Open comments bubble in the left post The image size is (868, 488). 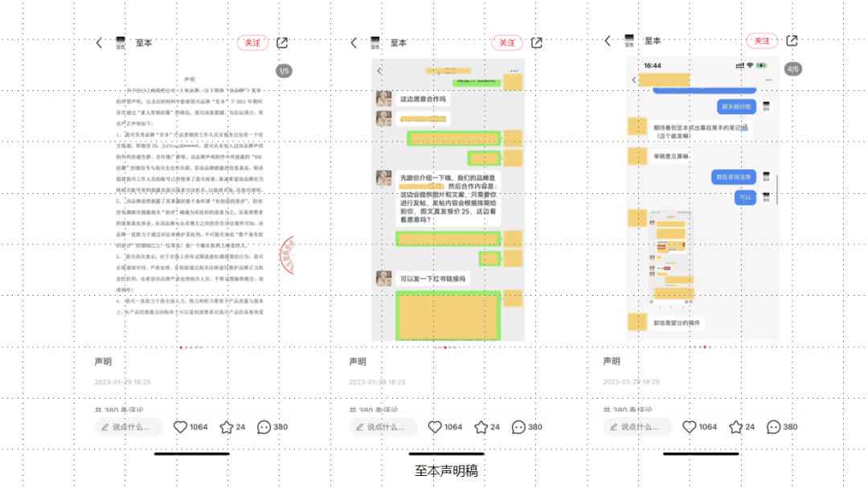point(264,427)
